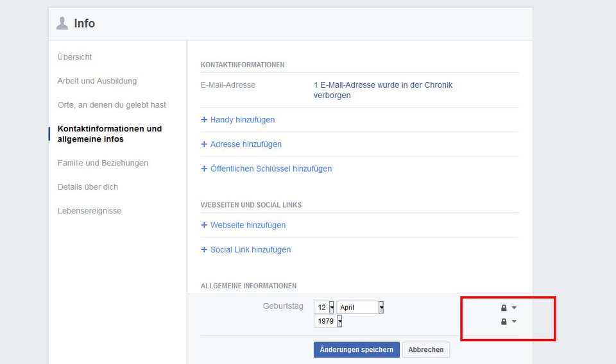Image resolution: width=616 pixels, height=364 pixels.
Task: Open Lebensereignisse section
Action: pos(89,211)
